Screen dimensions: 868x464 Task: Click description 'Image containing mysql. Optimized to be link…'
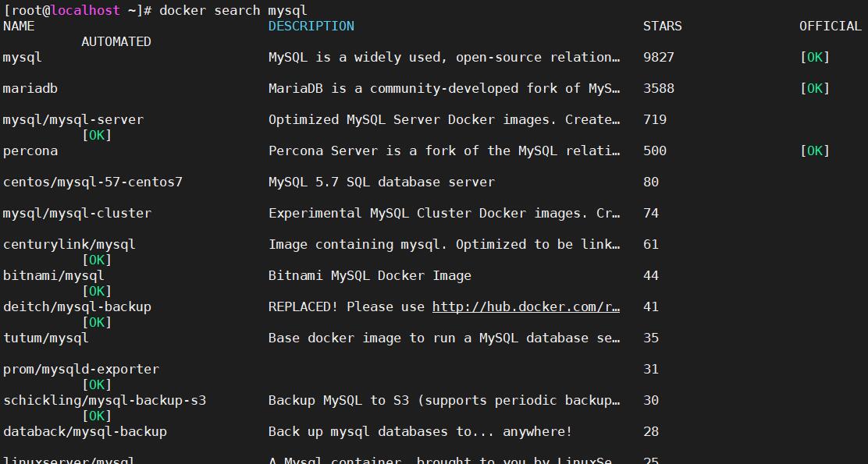click(444, 244)
